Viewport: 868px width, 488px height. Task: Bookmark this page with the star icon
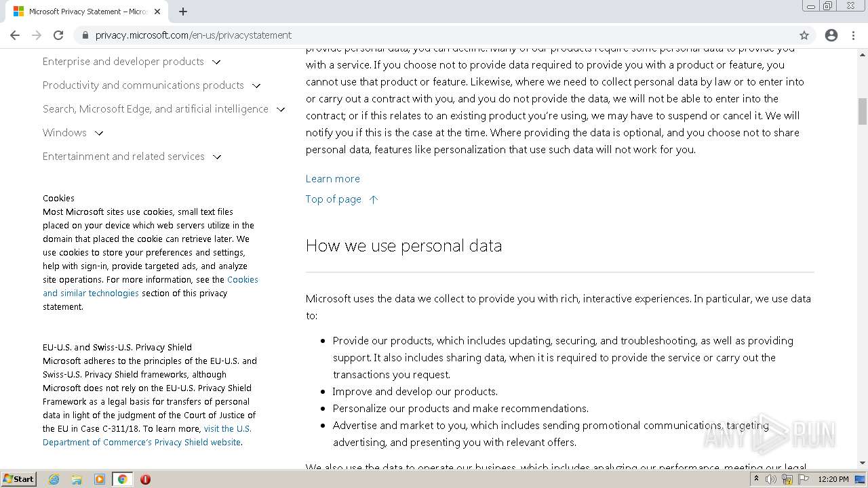pyautogui.click(x=804, y=35)
